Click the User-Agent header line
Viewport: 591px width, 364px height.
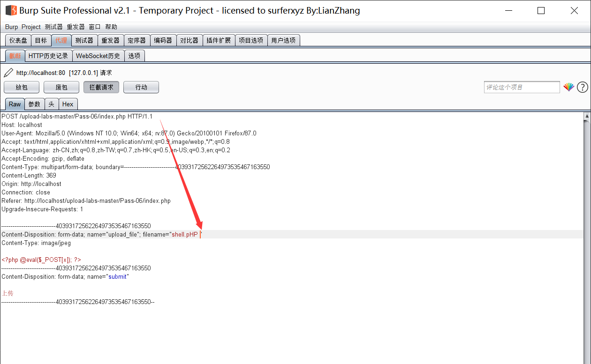pos(129,133)
